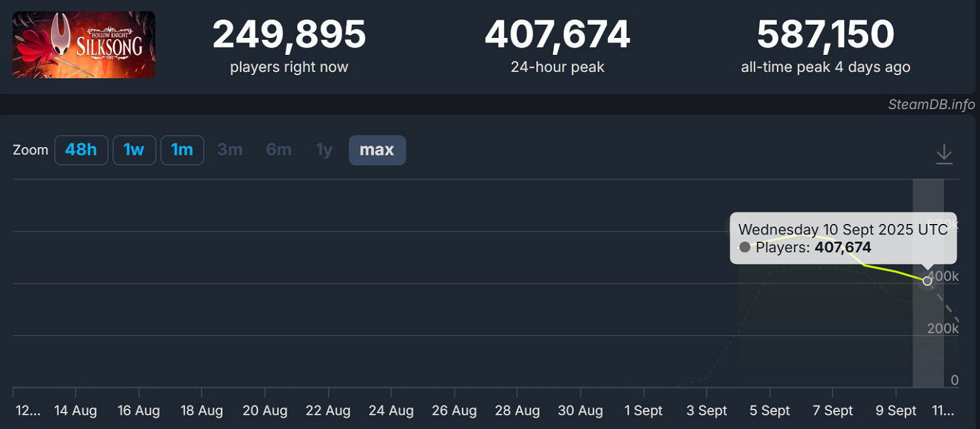This screenshot has width=980, height=429.
Task: Click the highlighted data point on the chart
Action: tap(927, 281)
